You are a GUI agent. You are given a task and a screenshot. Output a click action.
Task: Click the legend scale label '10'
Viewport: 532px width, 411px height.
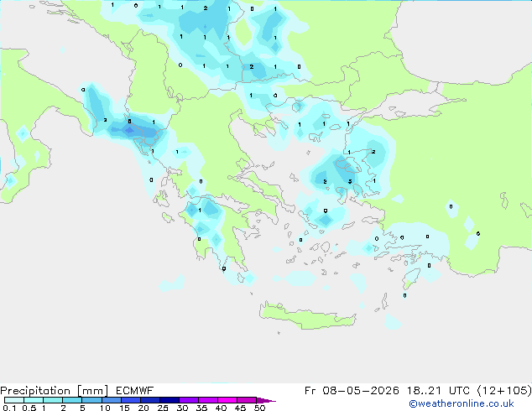tap(105, 408)
